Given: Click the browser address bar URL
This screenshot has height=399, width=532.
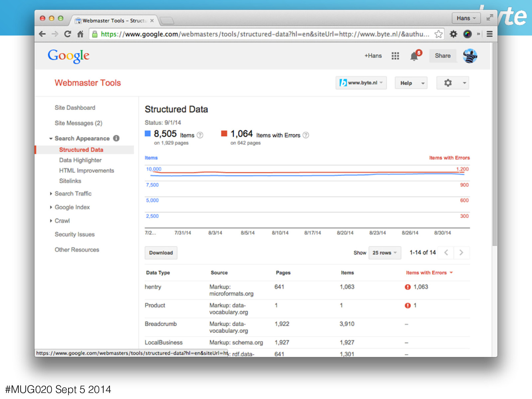Looking at the screenshot, I should 265,34.
